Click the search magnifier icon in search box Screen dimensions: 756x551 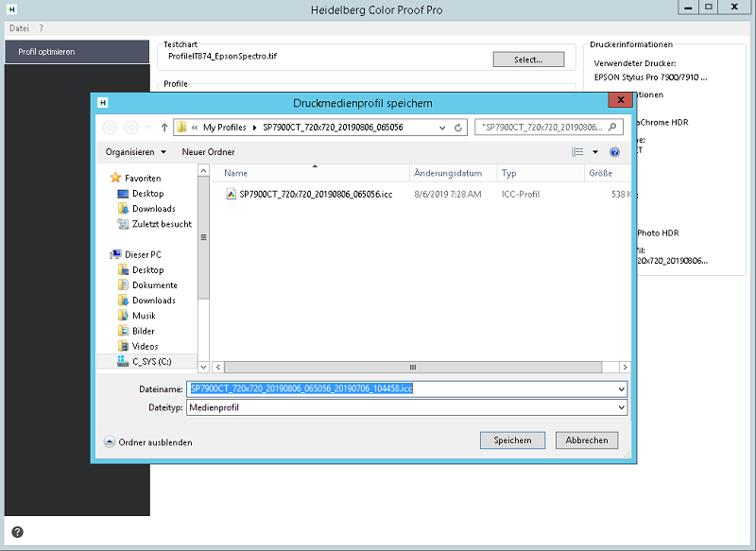[612, 128]
